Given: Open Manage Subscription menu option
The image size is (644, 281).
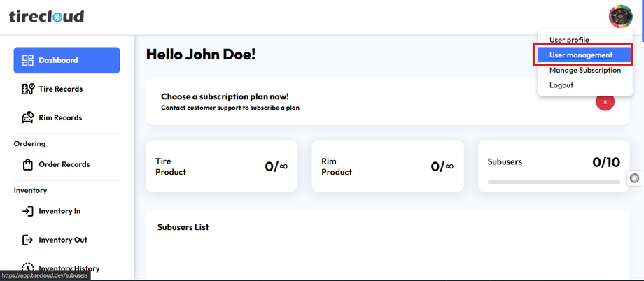Looking at the screenshot, I should point(584,70).
